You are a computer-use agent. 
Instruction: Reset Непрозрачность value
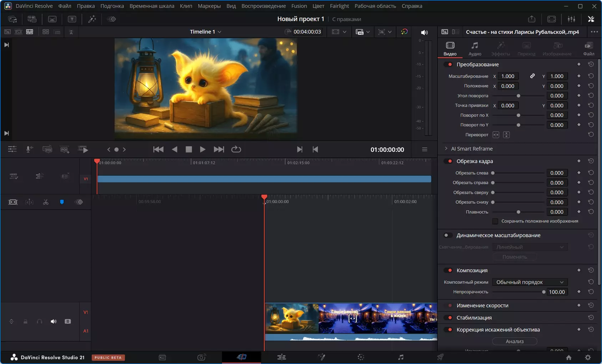[591, 292]
